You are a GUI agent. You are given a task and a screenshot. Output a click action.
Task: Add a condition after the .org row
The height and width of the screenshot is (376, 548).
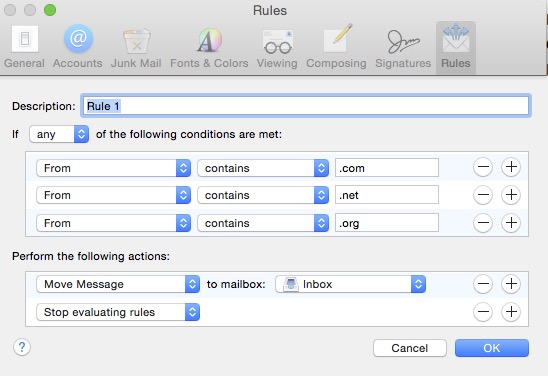(511, 223)
